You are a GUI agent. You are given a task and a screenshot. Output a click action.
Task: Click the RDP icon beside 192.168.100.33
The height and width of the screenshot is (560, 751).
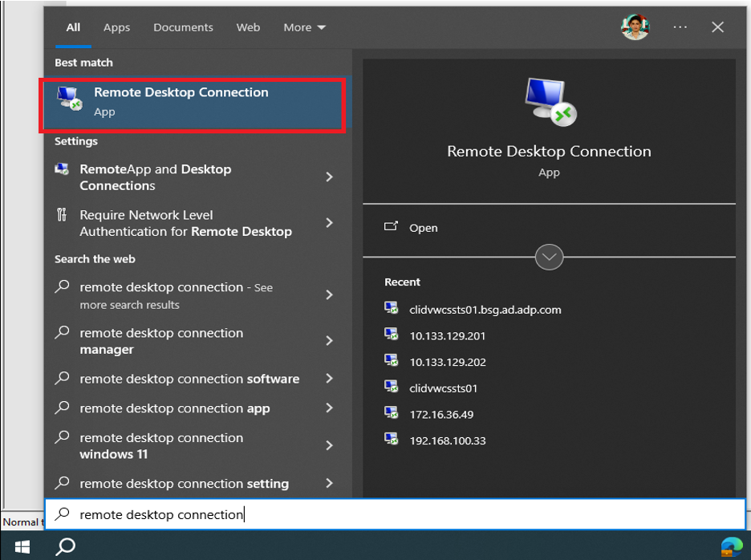(392, 438)
